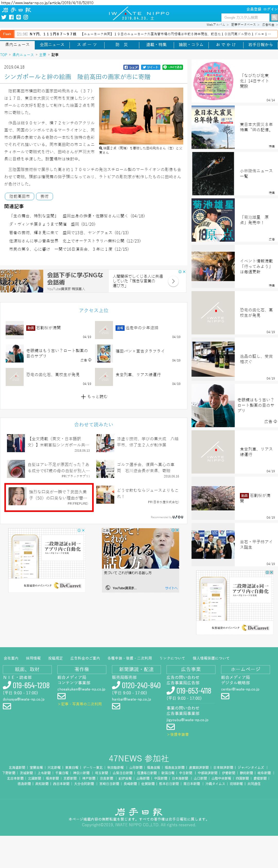This screenshot has width=278, height=868.
Task: Open 石割桜が満開 in アクセス上位
Action: [48, 327]
